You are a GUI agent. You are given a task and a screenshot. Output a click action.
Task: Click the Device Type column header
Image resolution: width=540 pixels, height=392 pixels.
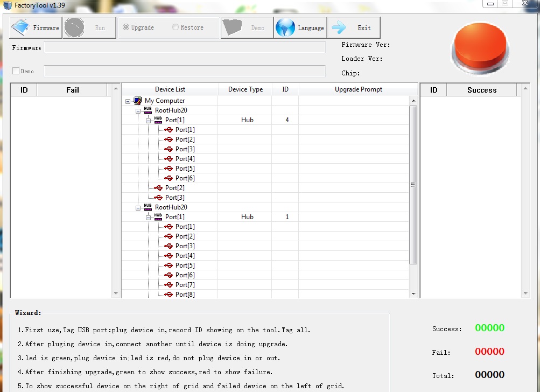pyautogui.click(x=245, y=89)
